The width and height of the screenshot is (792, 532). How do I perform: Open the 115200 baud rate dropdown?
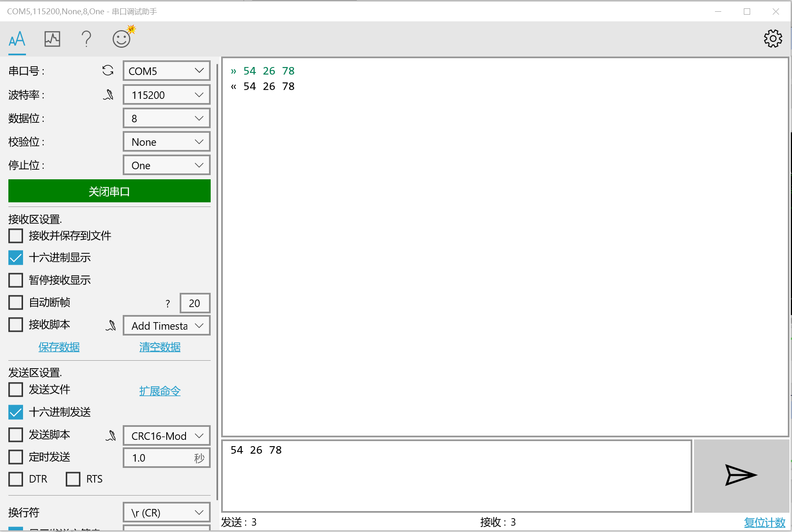point(167,95)
